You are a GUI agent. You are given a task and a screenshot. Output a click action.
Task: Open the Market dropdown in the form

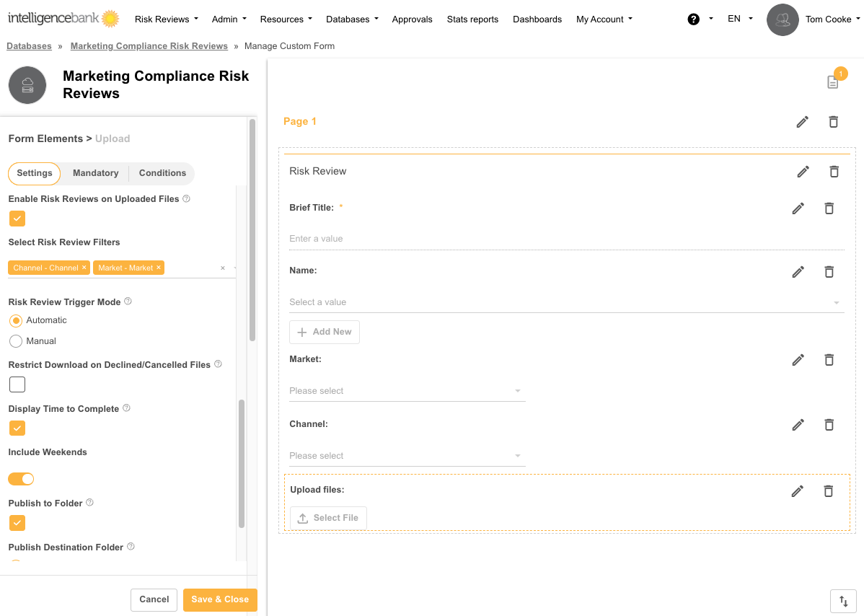click(x=407, y=391)
